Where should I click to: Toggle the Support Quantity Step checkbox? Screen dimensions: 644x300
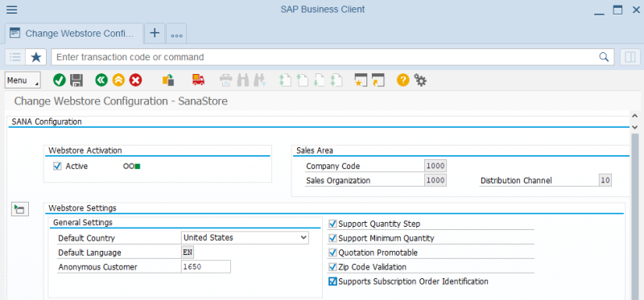(332, 224)
